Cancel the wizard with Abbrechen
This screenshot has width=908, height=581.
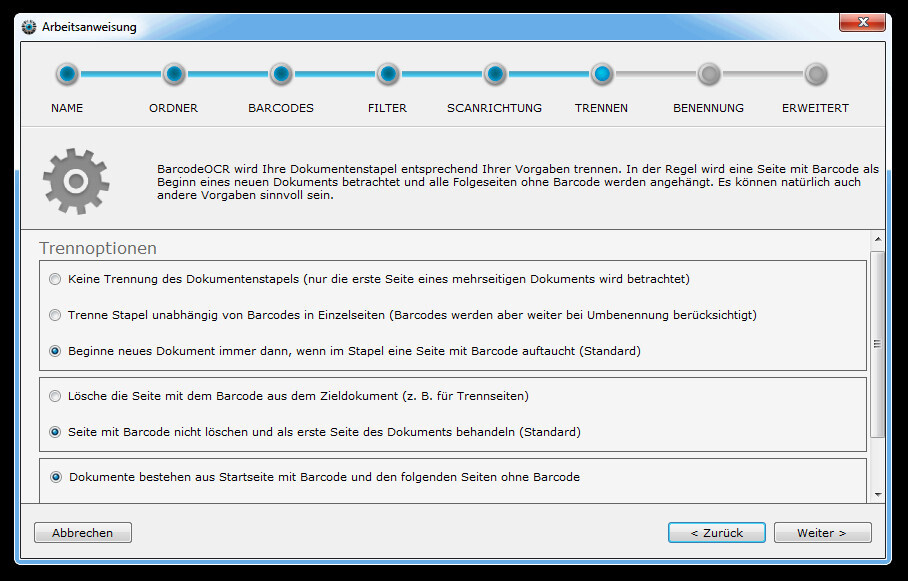83,533
